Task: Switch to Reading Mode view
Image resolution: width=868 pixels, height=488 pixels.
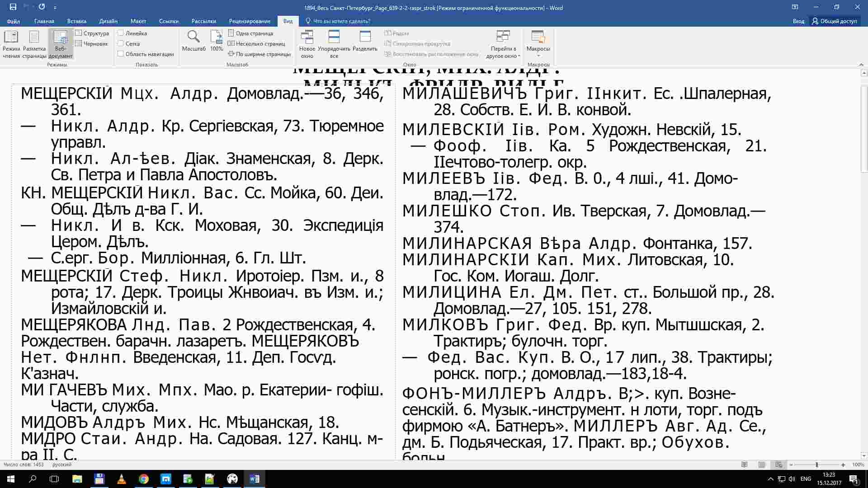Action: tap(11, 43)
